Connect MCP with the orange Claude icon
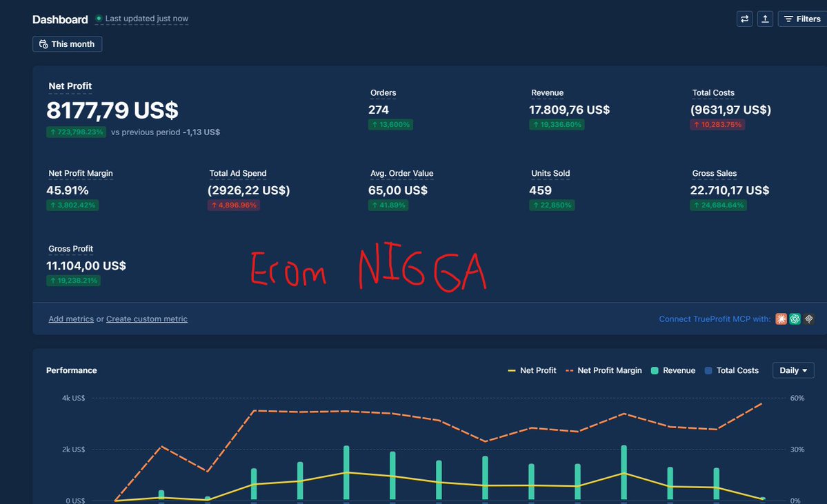Image resolution: width=827 pixels, height=504 pixels. (781, 319)
